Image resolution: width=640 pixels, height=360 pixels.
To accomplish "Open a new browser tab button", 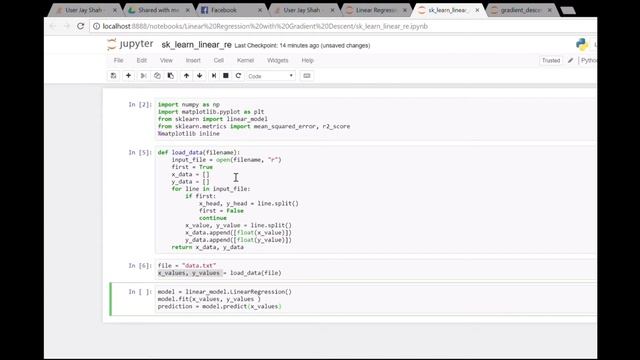I will pos(568,11).
